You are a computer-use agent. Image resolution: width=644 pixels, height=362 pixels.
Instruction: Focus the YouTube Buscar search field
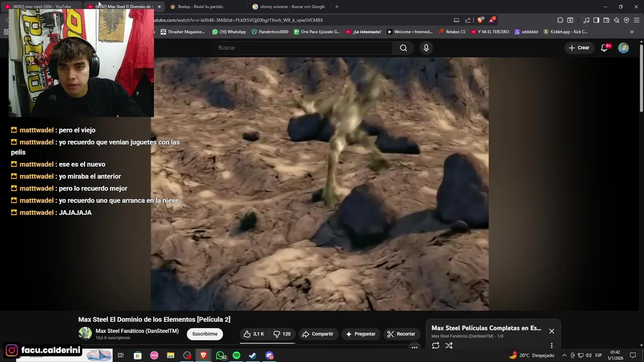[x=303, y=48]
